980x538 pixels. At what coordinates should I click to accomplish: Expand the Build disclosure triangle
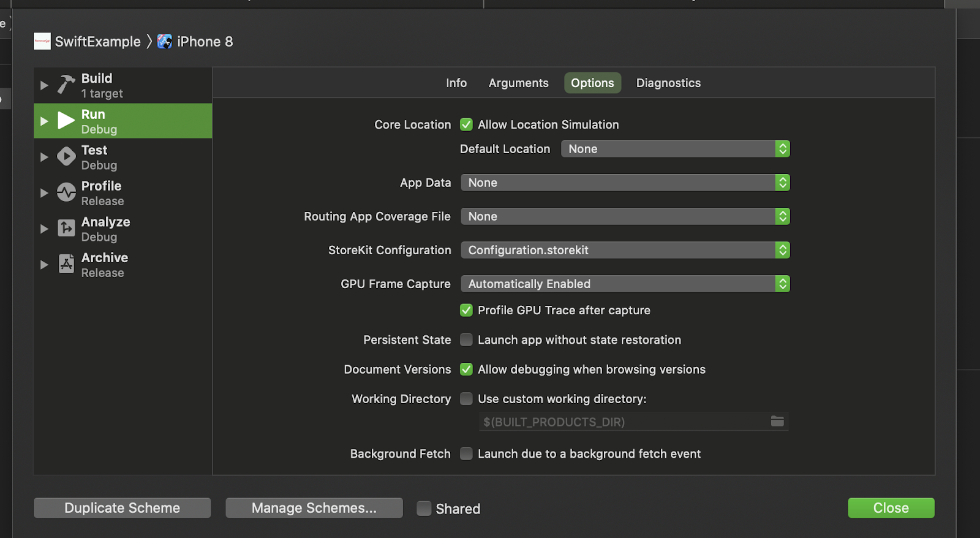click(x=44, y=85)
